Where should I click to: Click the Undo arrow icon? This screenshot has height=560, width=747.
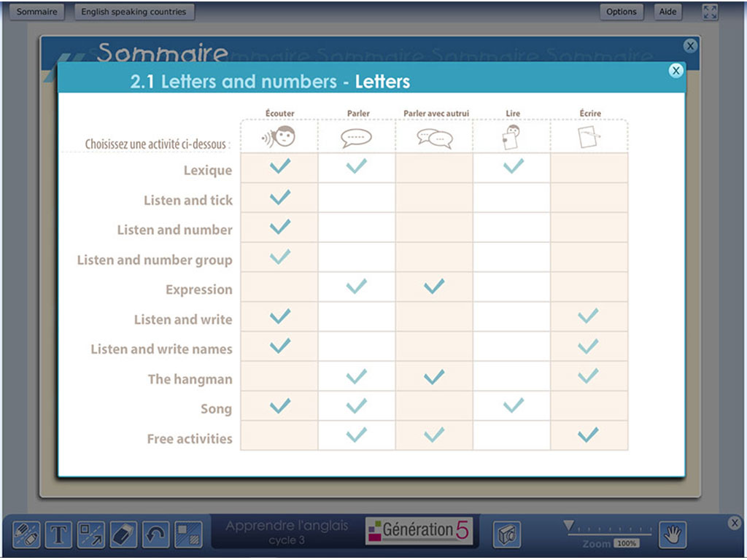tap(155, 534)
